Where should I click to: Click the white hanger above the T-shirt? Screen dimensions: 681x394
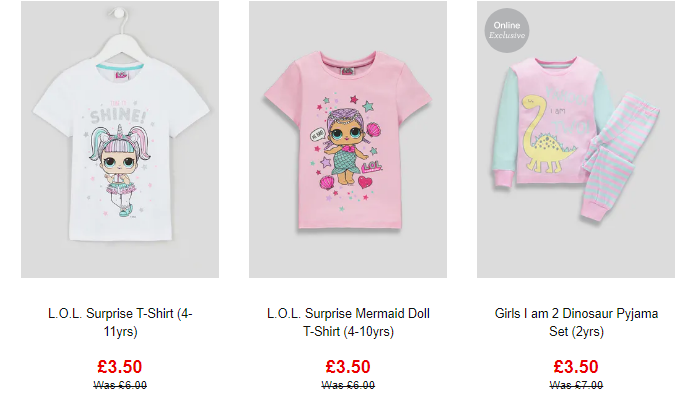pos(120,33)
